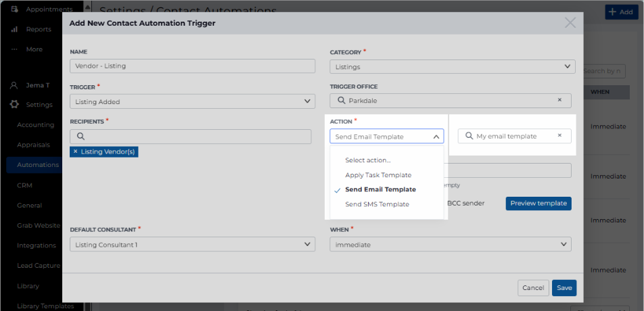Close the Add New Trigger dialog
The width and height of the screenshot is (644, 311).
point(570,23)
